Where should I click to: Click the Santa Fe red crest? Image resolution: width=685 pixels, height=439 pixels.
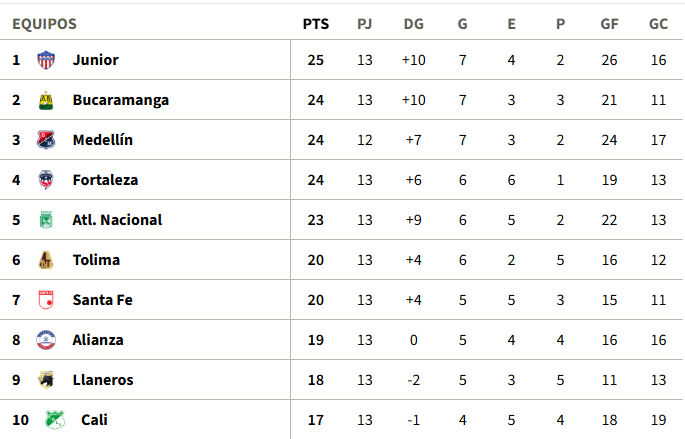pos(46,300)
